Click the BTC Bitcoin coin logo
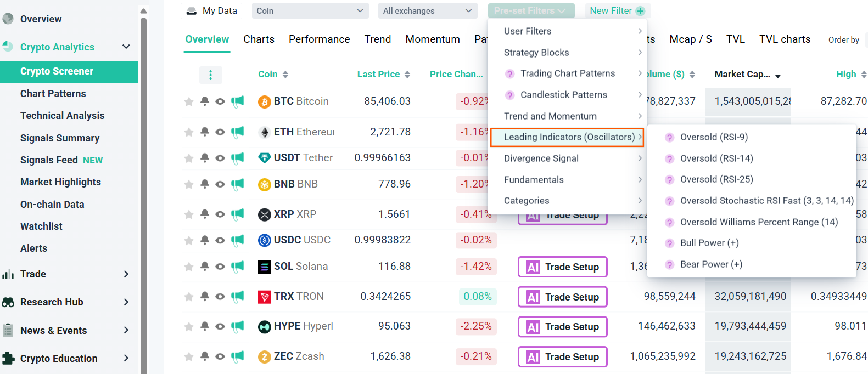Image resolution: width=868 pixels, height=374 pixels. [265, 101]
